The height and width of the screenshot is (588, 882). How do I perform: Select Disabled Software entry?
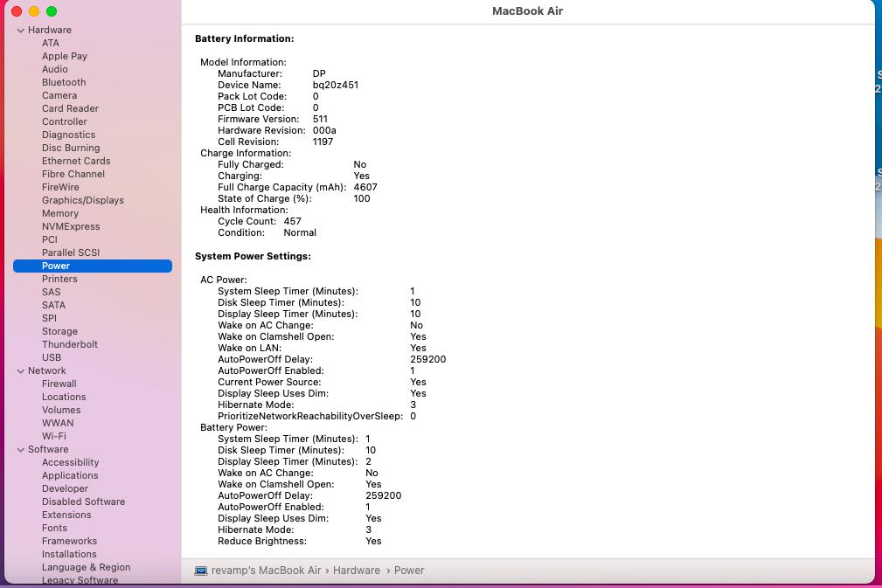pos(83,502)
